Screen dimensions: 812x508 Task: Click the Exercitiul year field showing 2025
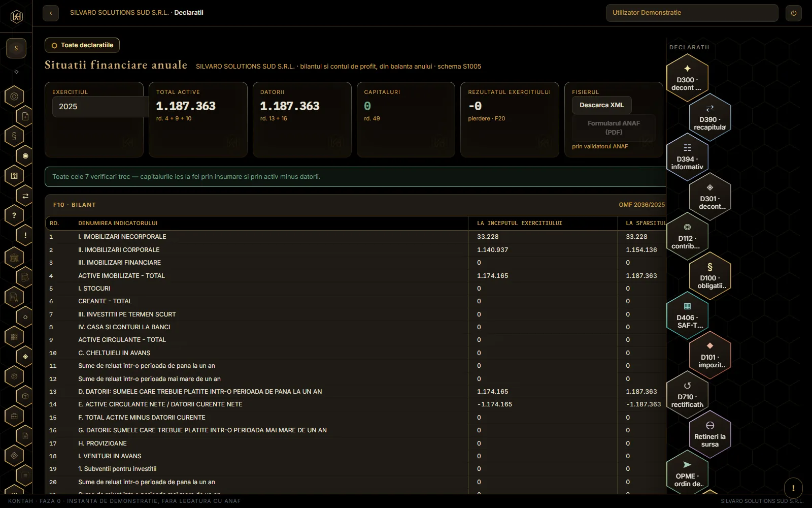pos(100,107)
